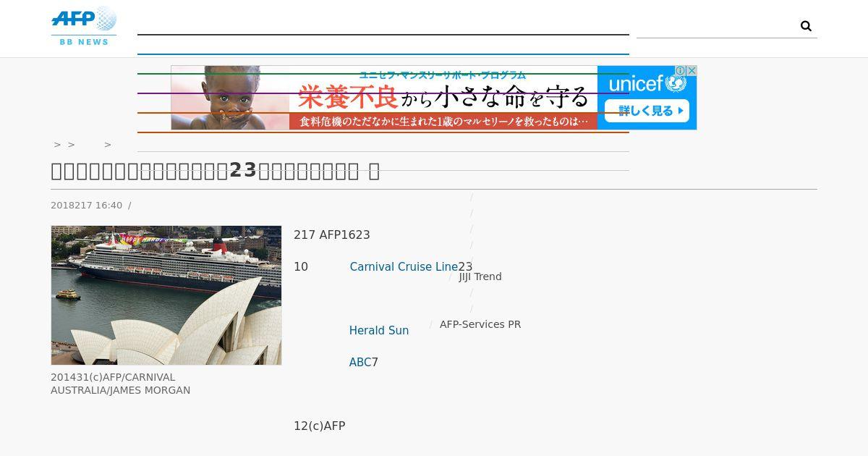Enlarge the cruise ship and Opera House photo

coord(166,295)
